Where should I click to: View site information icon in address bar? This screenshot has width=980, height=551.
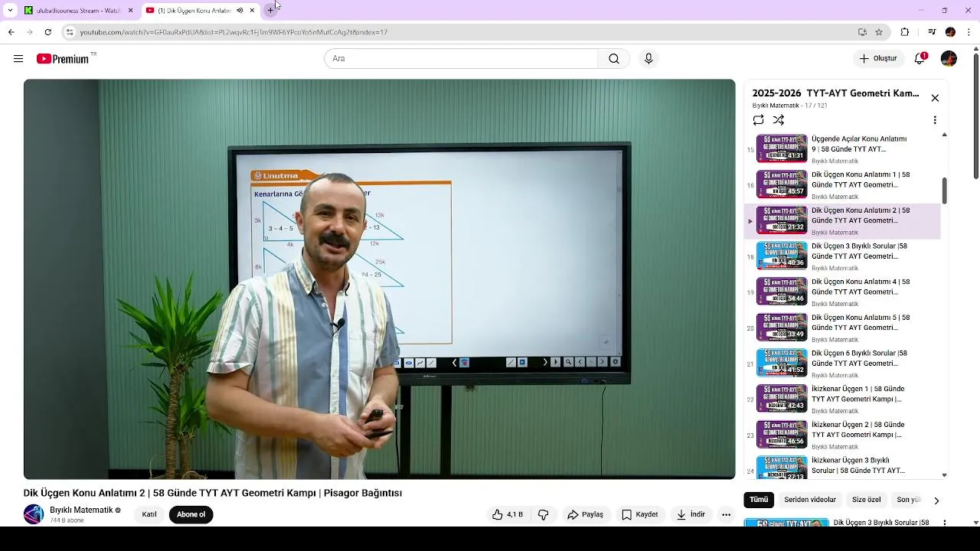(x=69, y=32)
